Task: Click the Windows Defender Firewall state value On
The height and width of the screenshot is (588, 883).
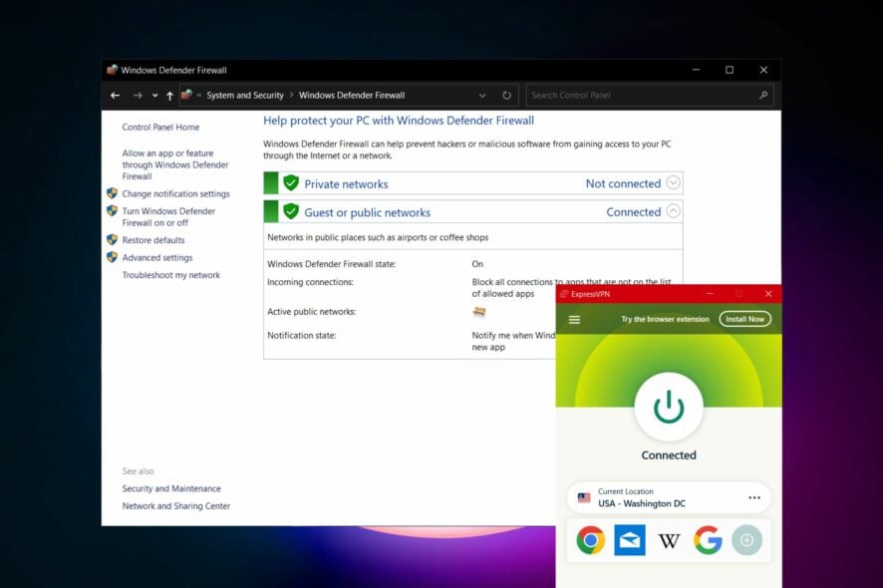Action: pyautogui.click(x=477, y=264)
